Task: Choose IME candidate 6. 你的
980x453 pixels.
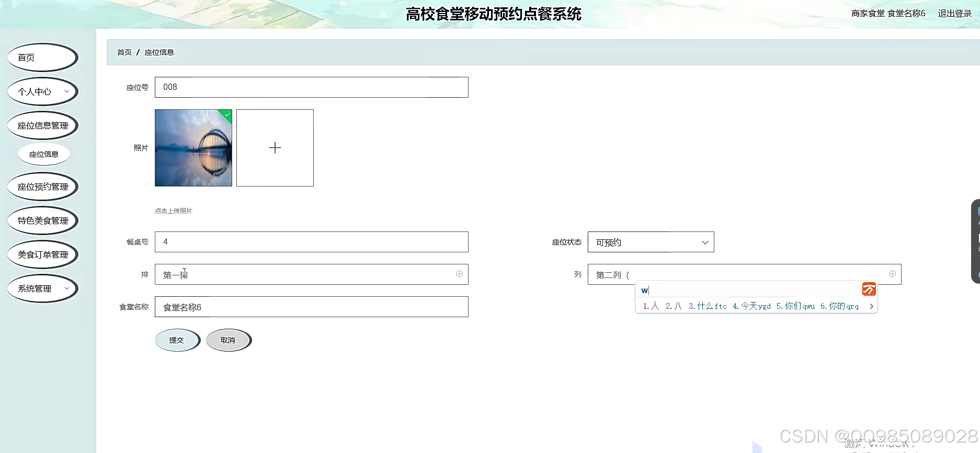Action: click(x=839, y=306)
